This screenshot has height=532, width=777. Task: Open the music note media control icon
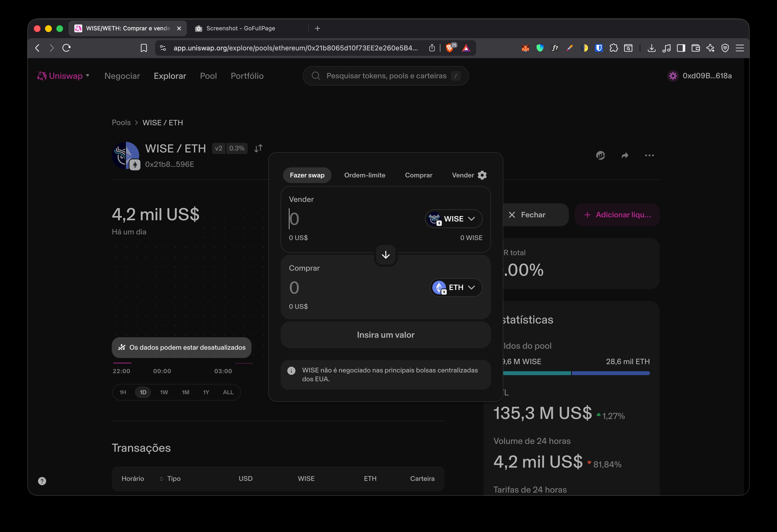(666, 48)
